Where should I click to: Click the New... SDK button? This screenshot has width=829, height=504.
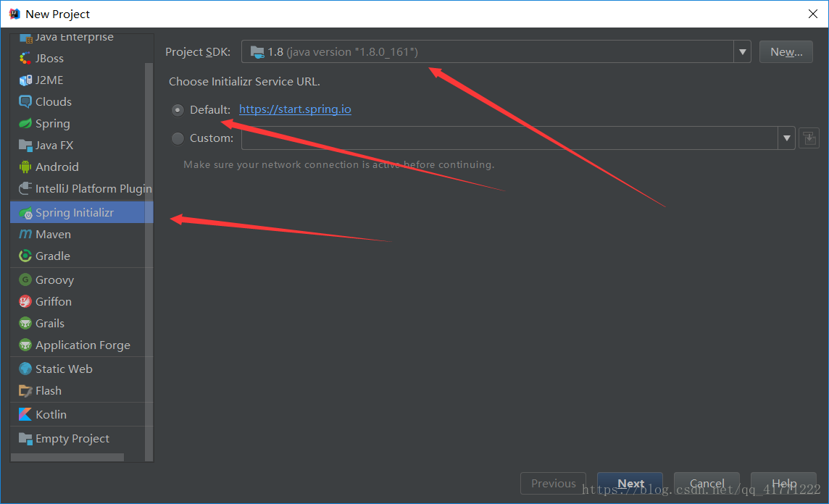[x=786, y=51]
